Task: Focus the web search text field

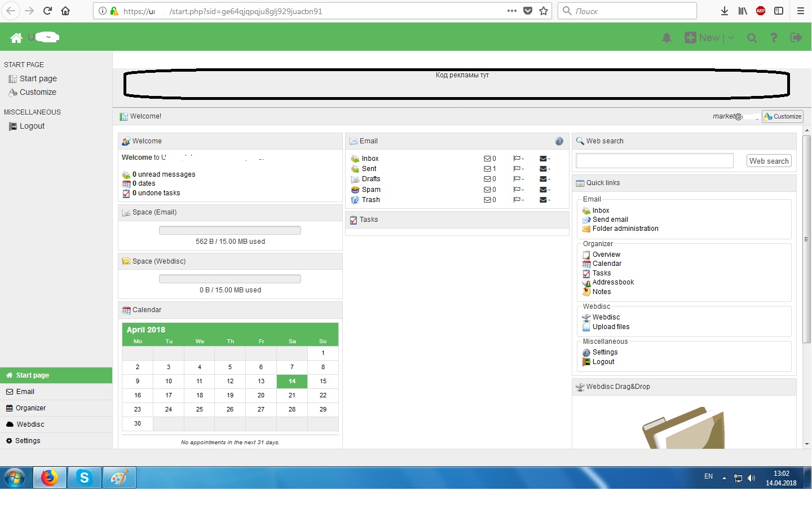Action: (x=655, y=161)
